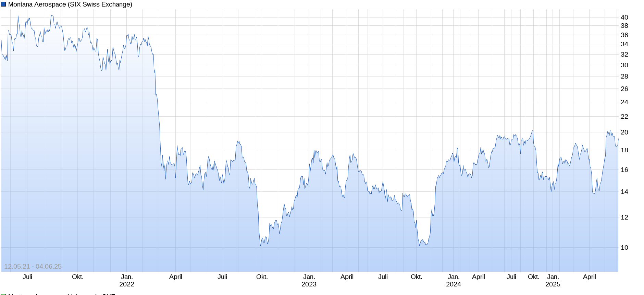Choose the 10 price axis label
The width and height of the screenshot is (644, 295).
624,248
